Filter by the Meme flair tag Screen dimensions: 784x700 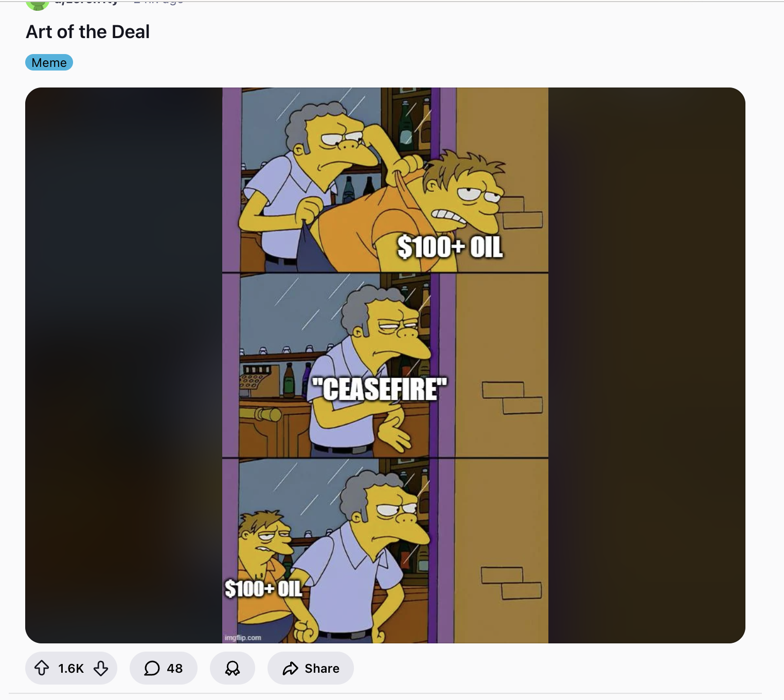click(x=49, y=62)
